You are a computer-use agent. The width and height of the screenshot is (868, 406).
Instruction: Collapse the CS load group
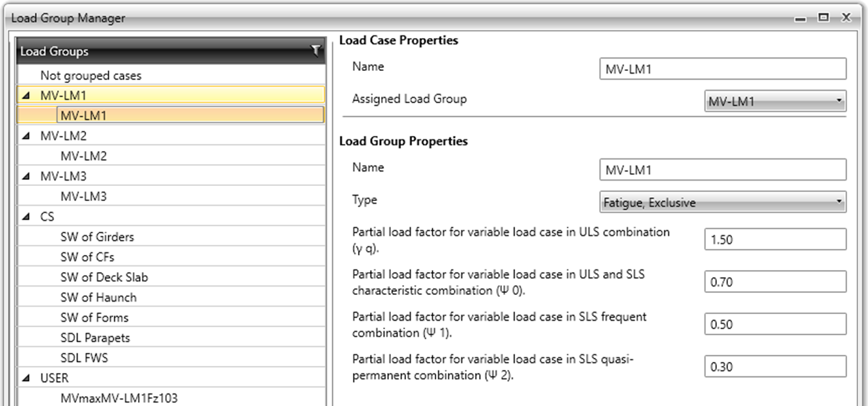coord(25,217)
